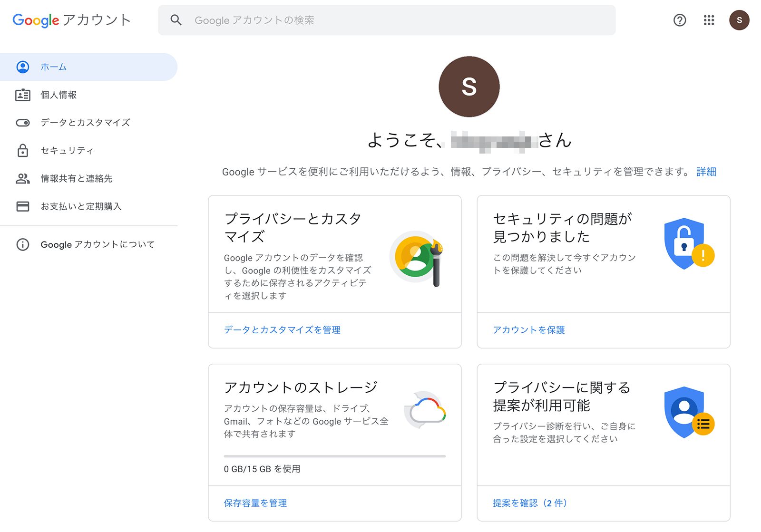Click the 情報共有と連絡先 people icon
This screenshot has height=532, width=761.
[23, 178]
